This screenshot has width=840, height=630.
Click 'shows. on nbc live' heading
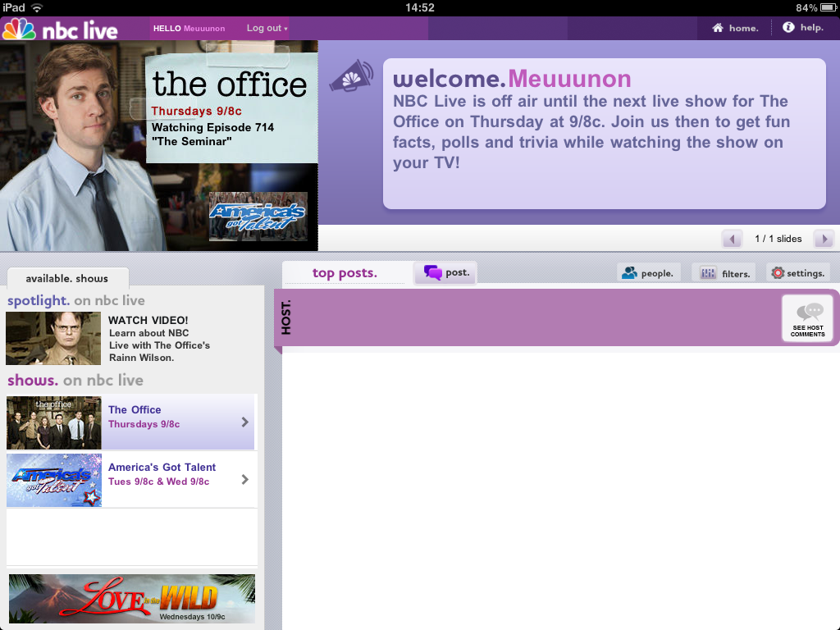[x=75, y=381]
